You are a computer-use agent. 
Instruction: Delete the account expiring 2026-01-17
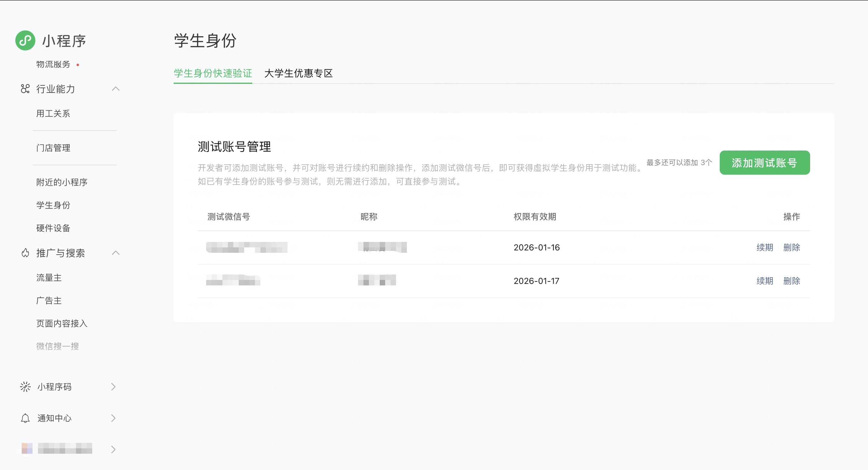(791, 281)
